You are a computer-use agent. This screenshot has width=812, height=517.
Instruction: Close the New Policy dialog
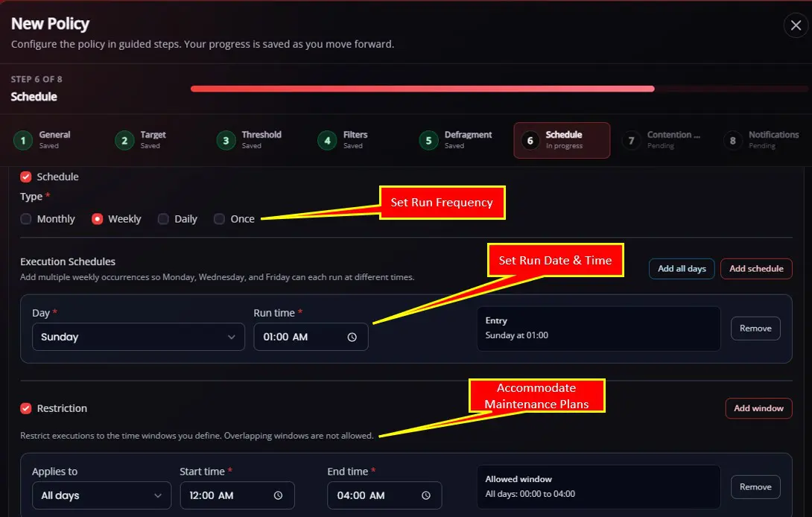tap(796, 25)
